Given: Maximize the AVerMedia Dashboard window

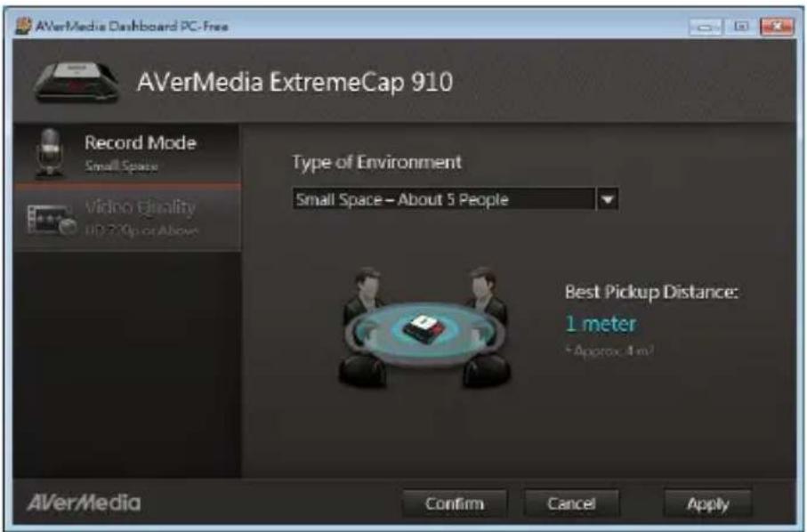Looking at the screenshot, I should coord(741,26).
